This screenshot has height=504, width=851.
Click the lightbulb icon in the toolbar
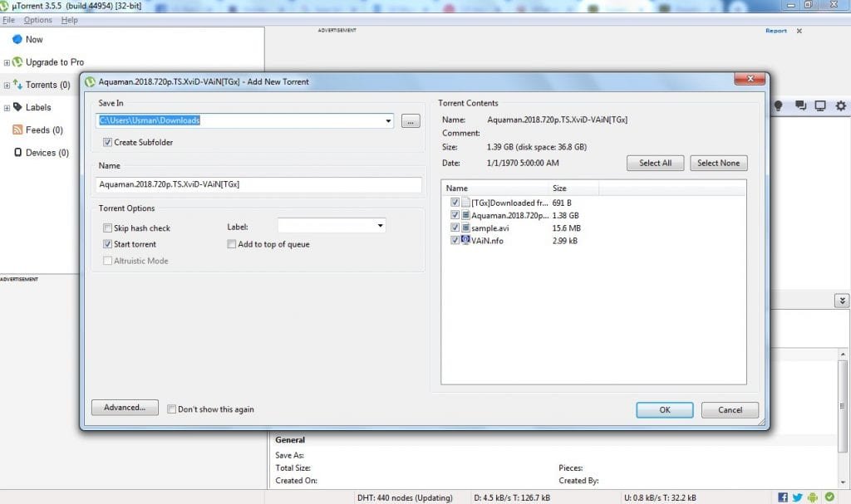pyautogui.click(x=779, y=106)
